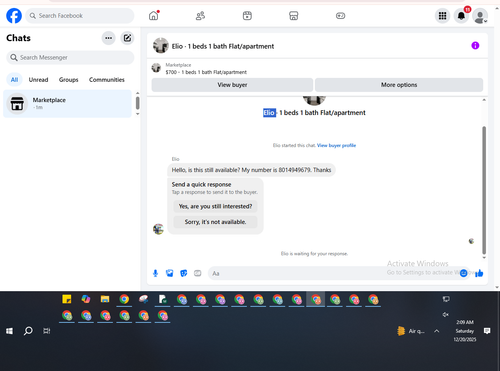Click the View buyer button
The height and width of the screenshot is (371, 500).
232,85
